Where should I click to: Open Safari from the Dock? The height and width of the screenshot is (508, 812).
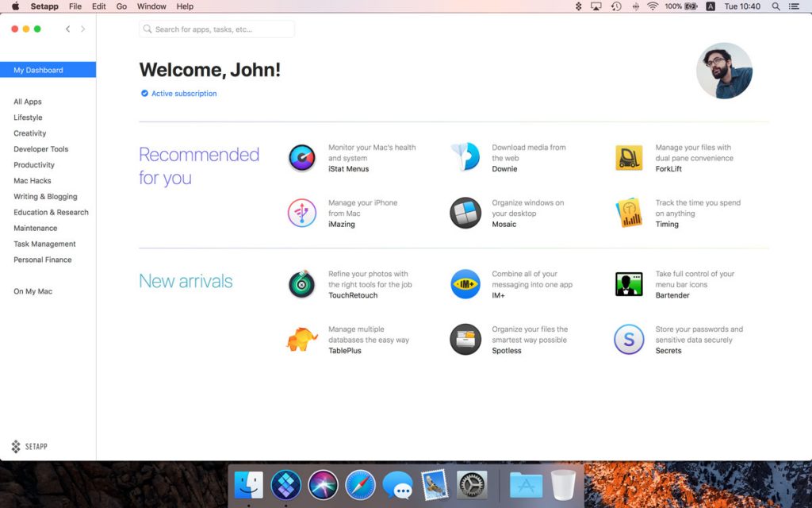click(361, 485)
